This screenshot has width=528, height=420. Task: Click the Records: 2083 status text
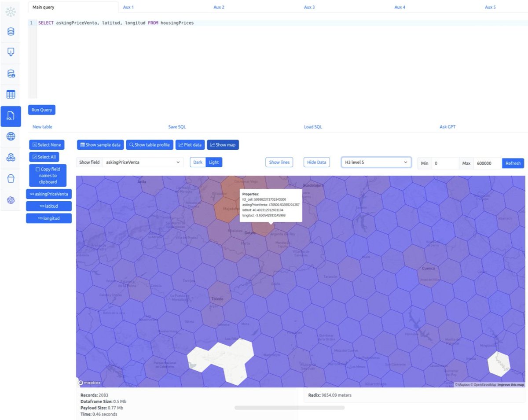94,395
